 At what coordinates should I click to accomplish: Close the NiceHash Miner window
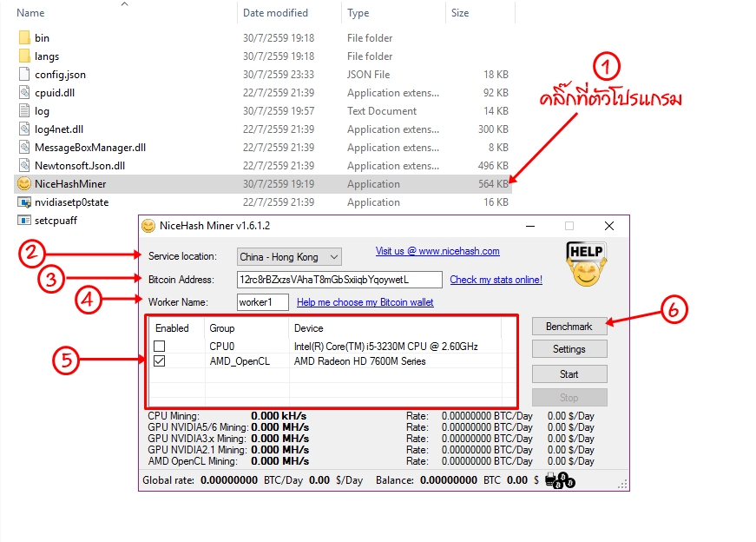pyautogui.click(x=609, y=226)
